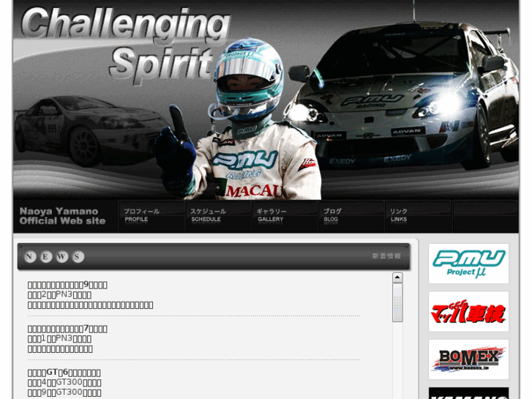Click the Naoya Yamano Official Web site logo
Screen dimensions: 532x399
[x=62, y=216]
